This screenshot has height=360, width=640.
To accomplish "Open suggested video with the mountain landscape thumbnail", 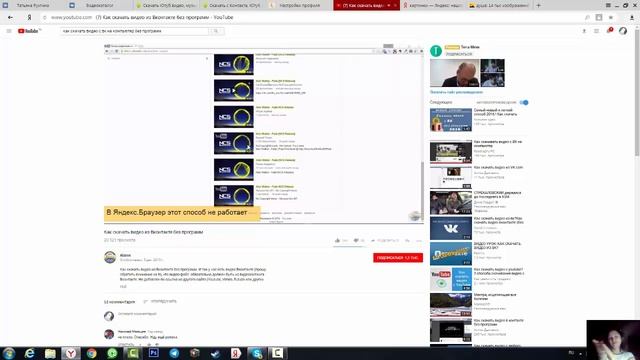I will (x=451, y=304).
